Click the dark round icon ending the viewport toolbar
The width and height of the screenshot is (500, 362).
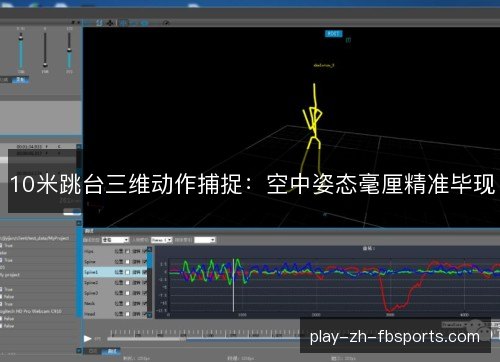(166, 23)
